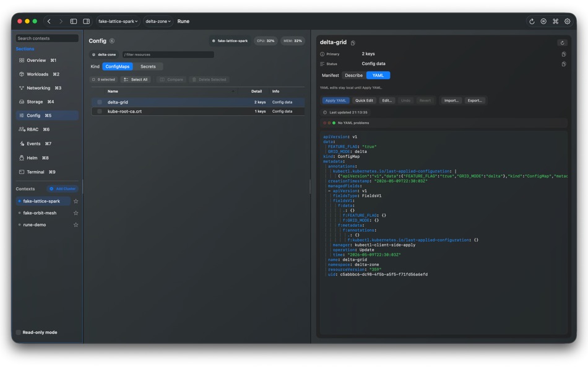Screen dimensions: 588x368
Task: Focus the filter resources field
Action: pos(168,55)
